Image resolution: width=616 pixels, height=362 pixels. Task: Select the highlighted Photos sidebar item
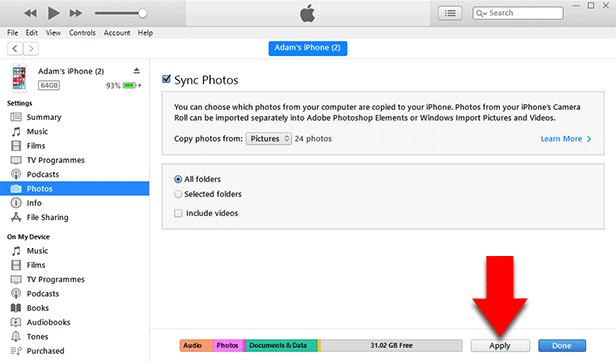[75, 189]
